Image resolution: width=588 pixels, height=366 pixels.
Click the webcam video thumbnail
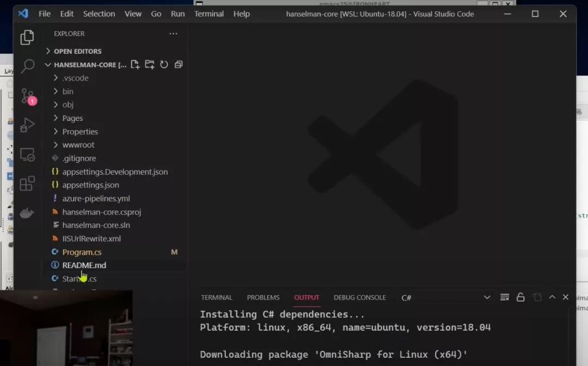click(66, 328)
